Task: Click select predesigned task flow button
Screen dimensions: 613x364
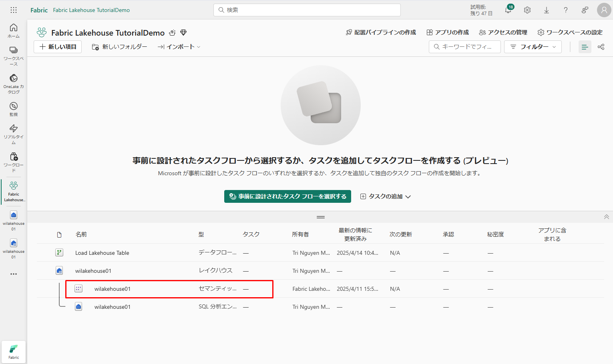Action: point(287,196)
